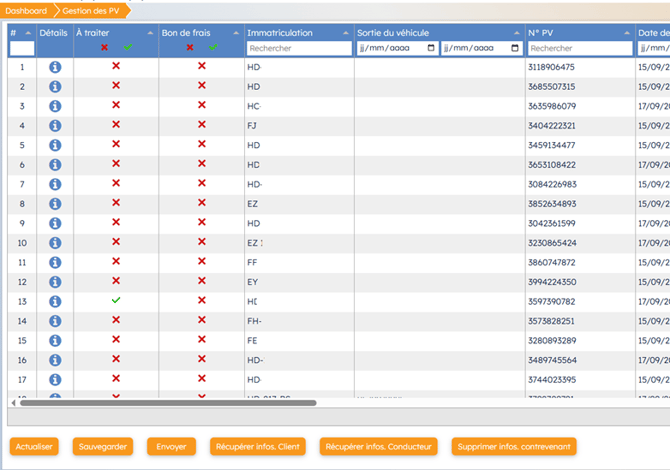Image resolution: width=670 pixels, height=470 pixels.
Task: Open details info icon for row 7
Action: [x=55, y=185]
